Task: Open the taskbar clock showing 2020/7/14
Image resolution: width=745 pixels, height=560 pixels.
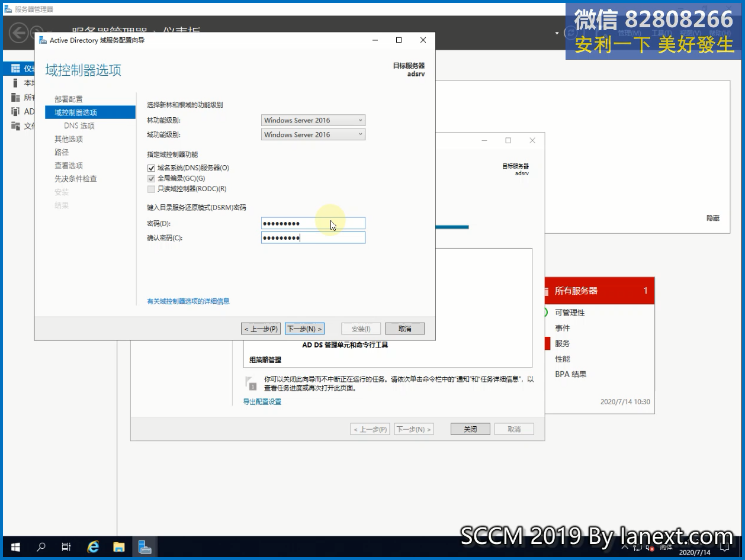Action: [695, 552]
